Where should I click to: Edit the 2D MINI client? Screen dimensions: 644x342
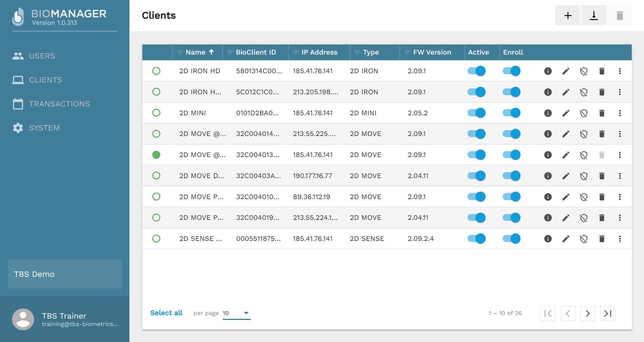click(x=566, y=113)
